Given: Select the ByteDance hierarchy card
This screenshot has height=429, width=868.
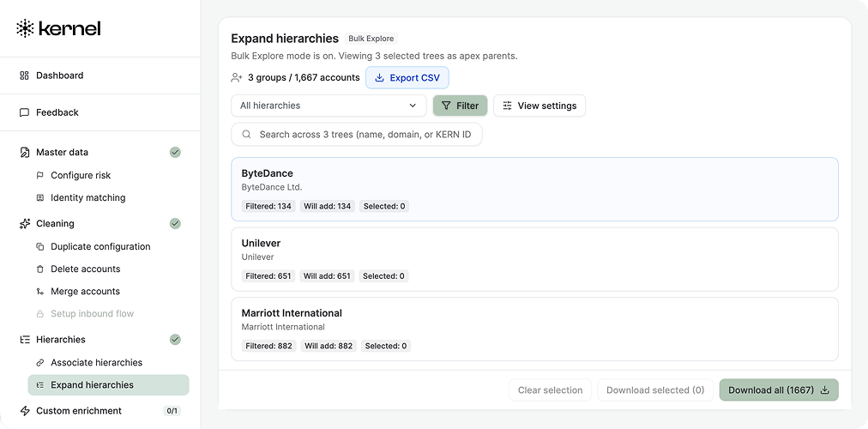Looking at the screenshot, I should pyautogui.click(x=534, y=190).
